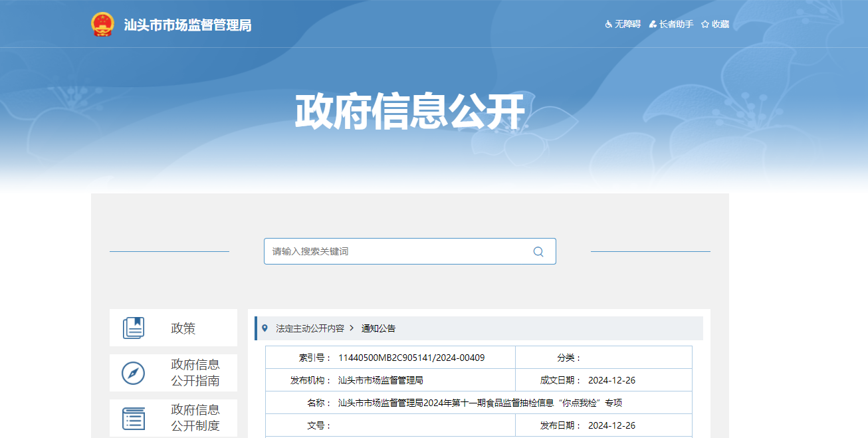Click the 分类 label cell
The image size is (868, 438).
click(568, 358)
